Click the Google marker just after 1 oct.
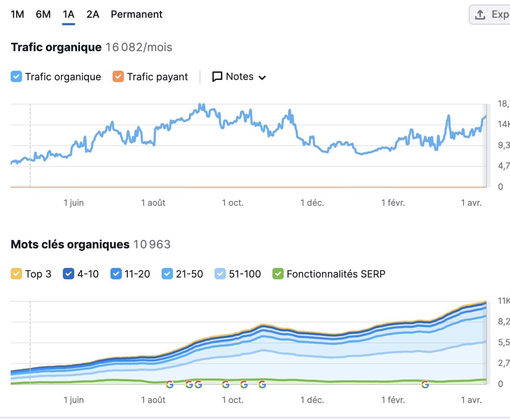This screenshot has width=510, height=420. [244, 384]
